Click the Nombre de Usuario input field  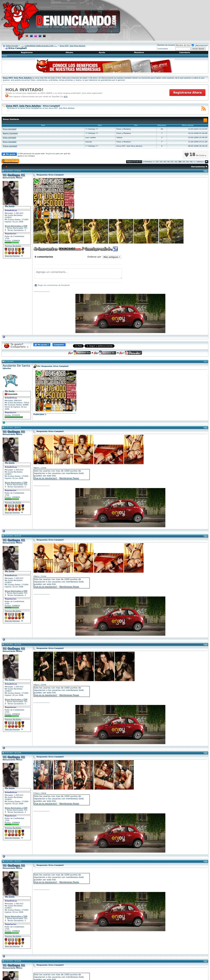tap(183, 45)
